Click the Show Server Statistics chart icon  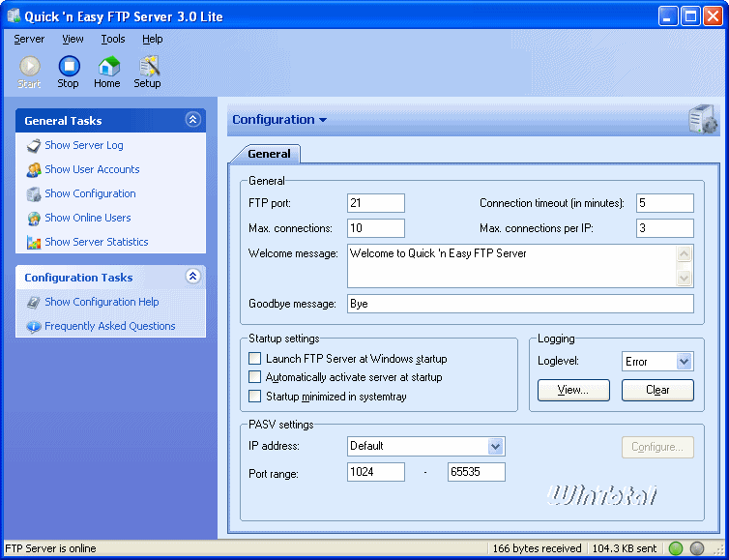(x=34, y=243)
